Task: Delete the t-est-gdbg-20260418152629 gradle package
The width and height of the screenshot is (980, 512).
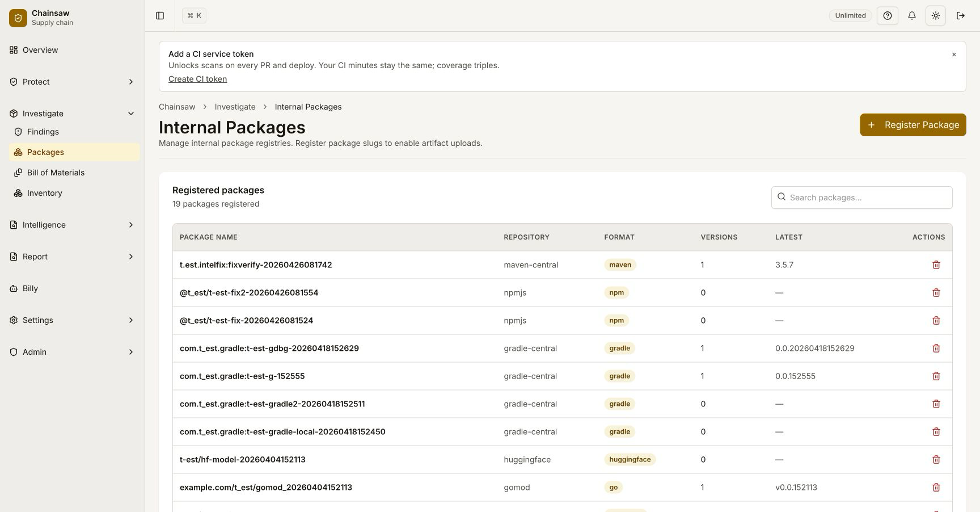Action: point(936,349)
